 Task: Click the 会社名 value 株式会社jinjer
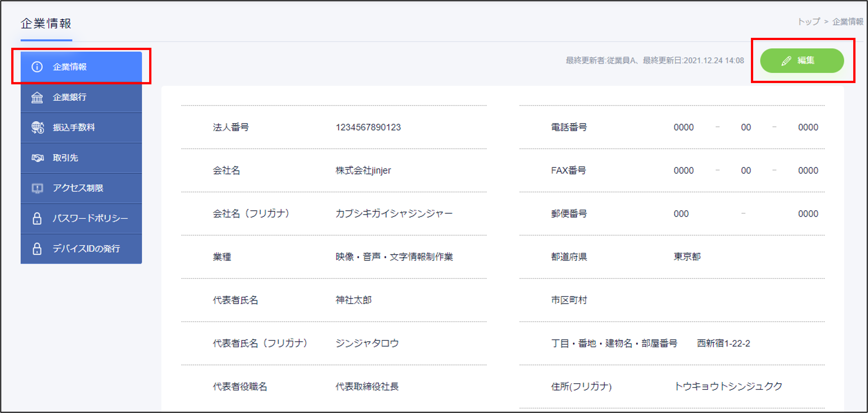pos(363,171)
